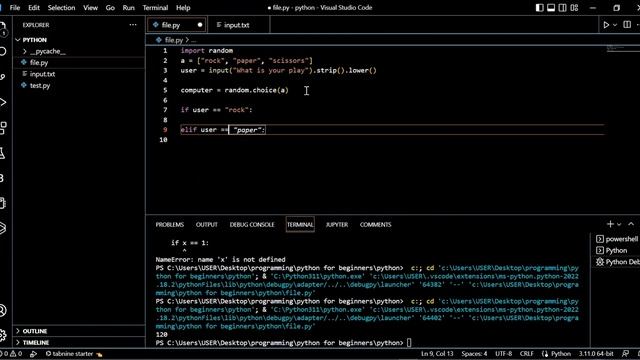640x360 pixels.
Task: Toggle panel layout icon in title bar
Action: [x=551, y=8]
